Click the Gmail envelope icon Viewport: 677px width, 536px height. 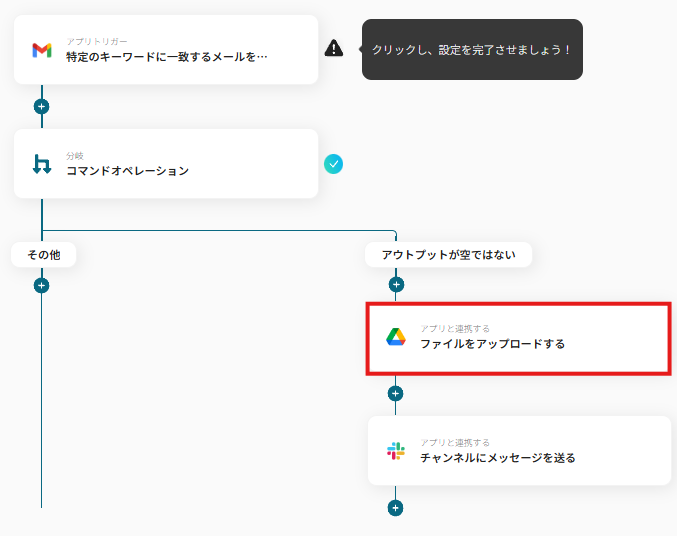click(42, 50)
